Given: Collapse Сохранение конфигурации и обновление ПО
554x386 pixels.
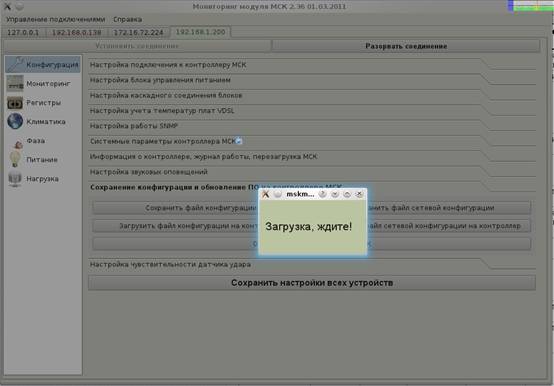Looking at the screenshot, I should (173, 187).
